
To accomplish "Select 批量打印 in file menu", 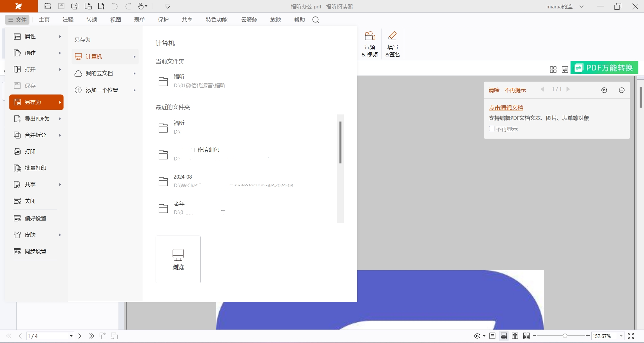I will click(37, 168).
